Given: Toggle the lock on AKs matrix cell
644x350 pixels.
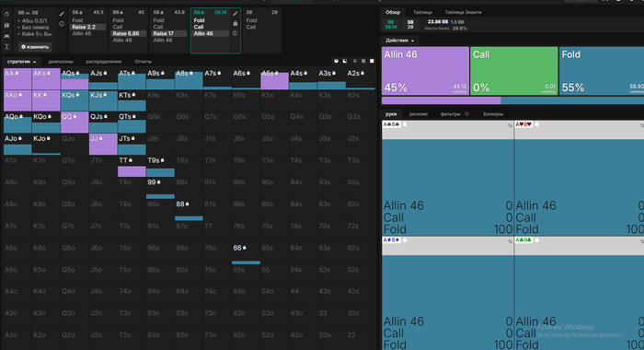Looking at the screenshot, I should 49,73.
